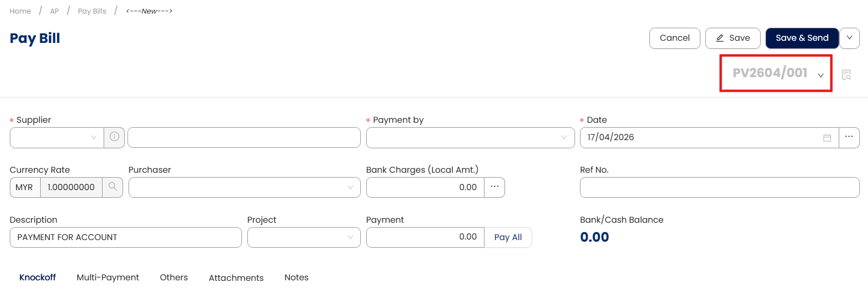Click into the Ref No. input field

pyautogui.click(x=719, y=187)
